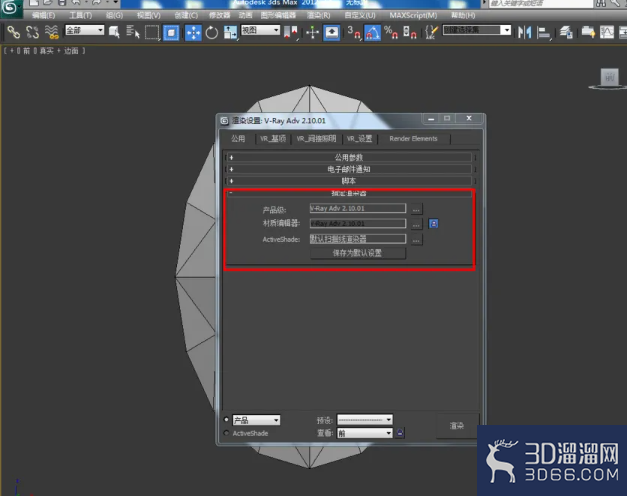
Task: Open the 视图 reference coordinate dropdown
Action: click(x=260, y=30)
